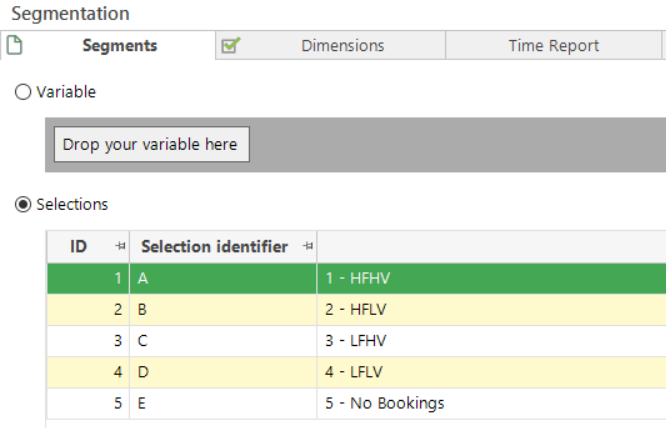Click the document icon on Segments tab
Viewport: 666px width, 428px height.
point(14,45)
